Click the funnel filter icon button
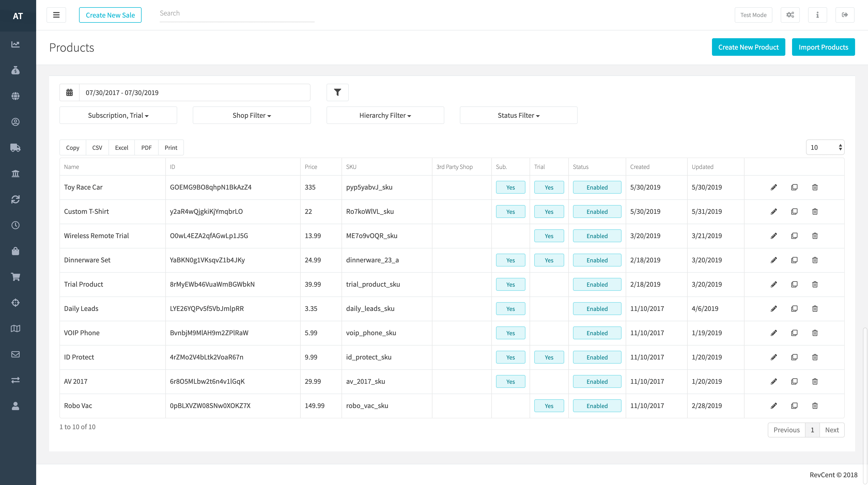868x485 pixels. point(337,92)
